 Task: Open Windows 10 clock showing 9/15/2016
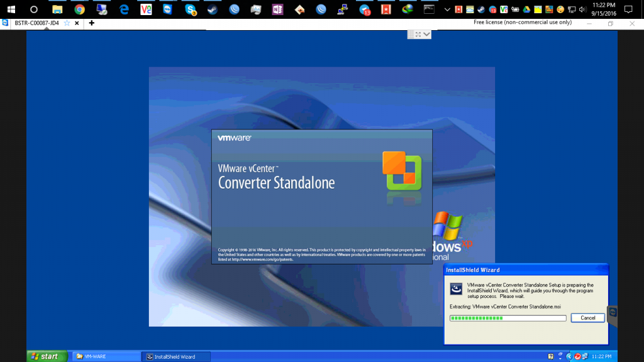click(x=604, y=9)
